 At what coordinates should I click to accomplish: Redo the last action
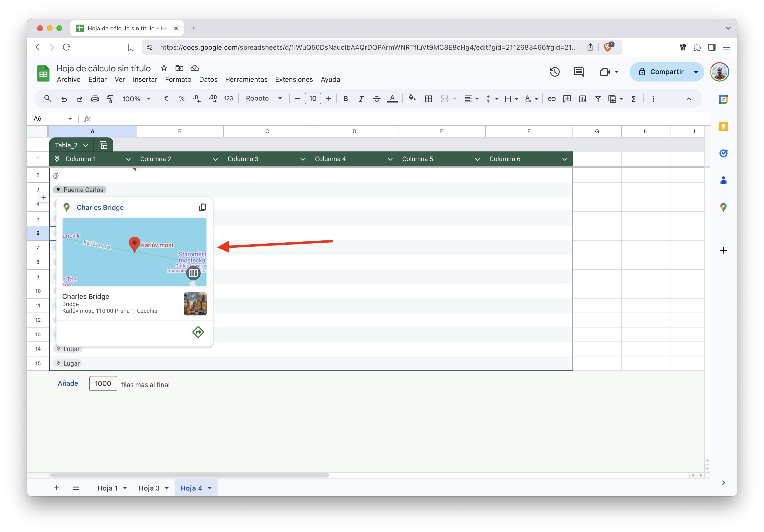[79, 99]
